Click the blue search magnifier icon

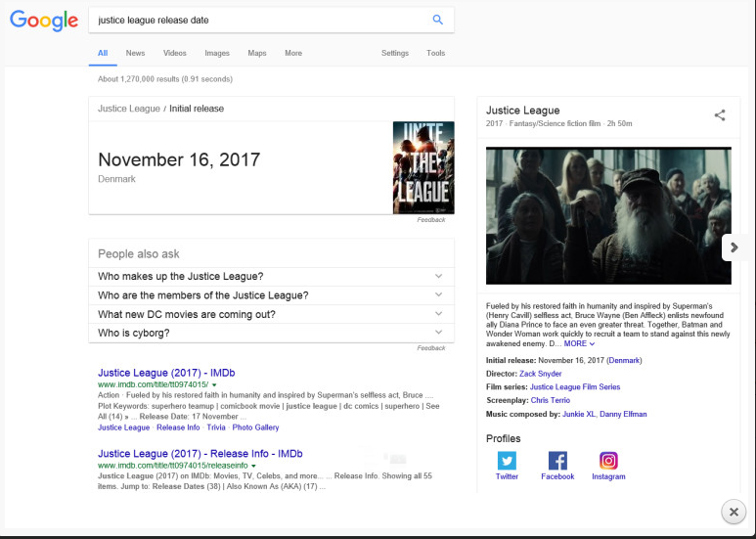[x=437, y=20]
